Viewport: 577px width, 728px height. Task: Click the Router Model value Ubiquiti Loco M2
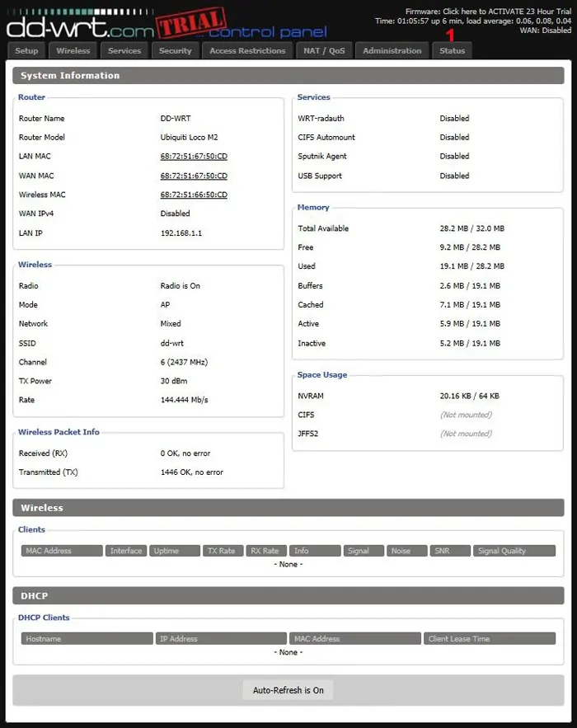189,138
